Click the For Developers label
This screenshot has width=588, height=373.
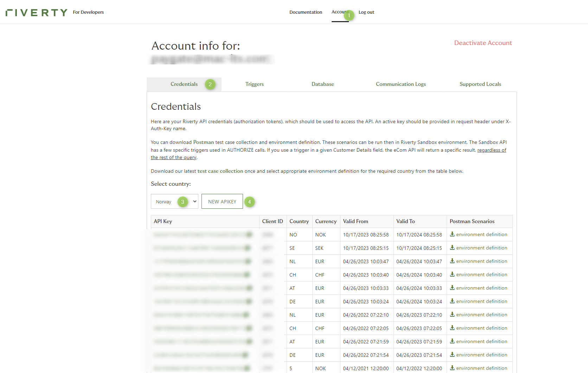coord(88,12)
